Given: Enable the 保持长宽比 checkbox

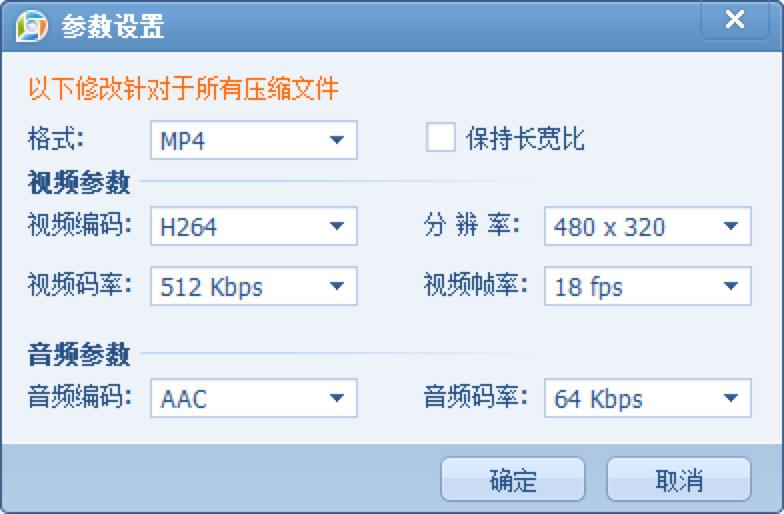Looking at the screenshot, I should [x=441, y=138].
